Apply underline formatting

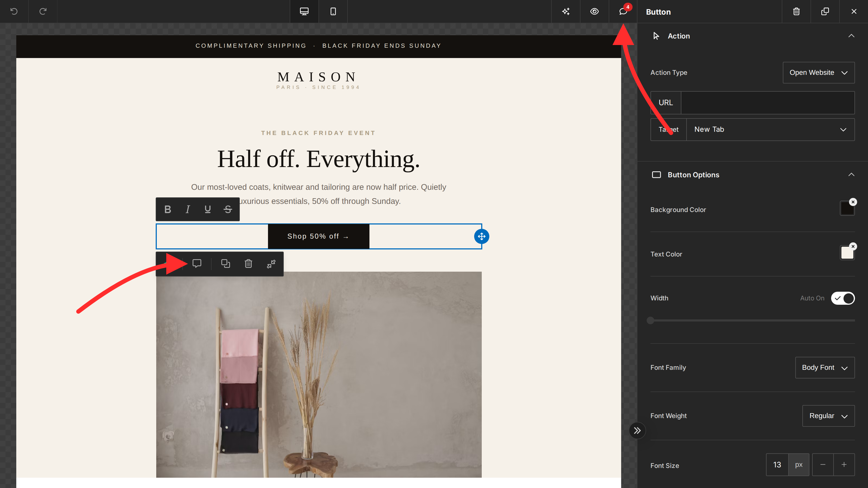point(208,209)
